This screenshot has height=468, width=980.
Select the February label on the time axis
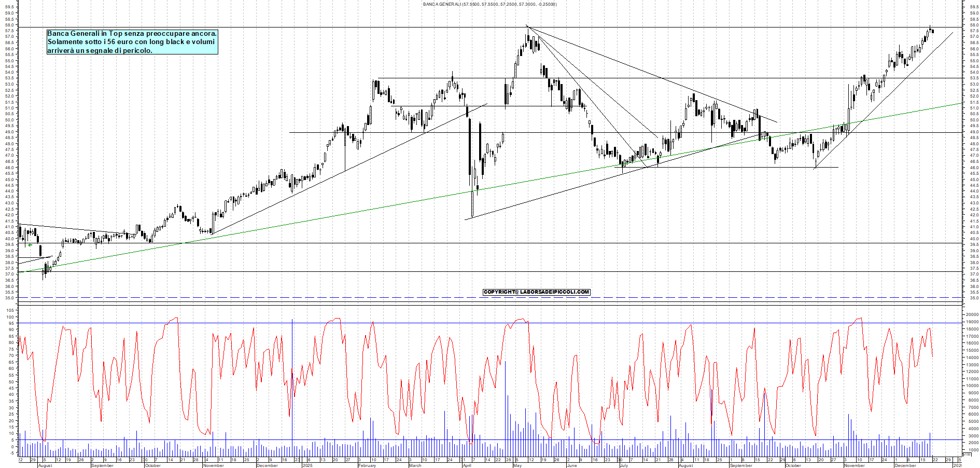click(367, 465)
